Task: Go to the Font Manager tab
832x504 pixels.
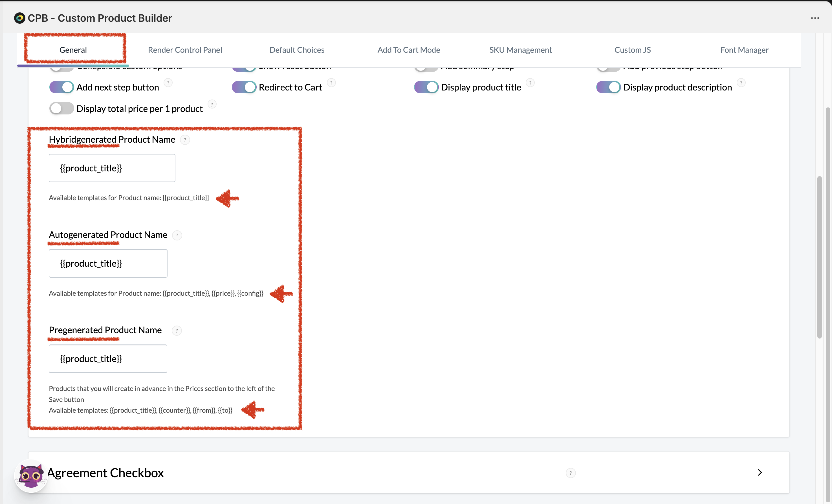Action: (744, 50)
